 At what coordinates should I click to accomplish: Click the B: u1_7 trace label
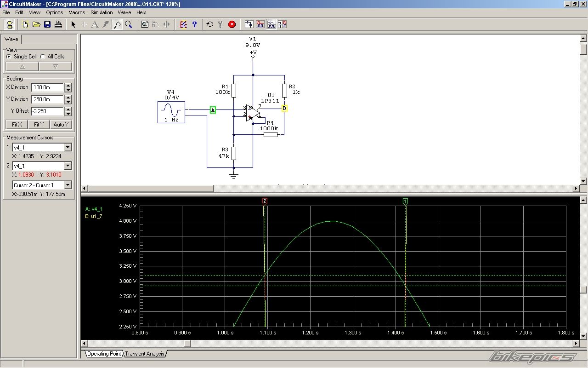click(94, 216)
